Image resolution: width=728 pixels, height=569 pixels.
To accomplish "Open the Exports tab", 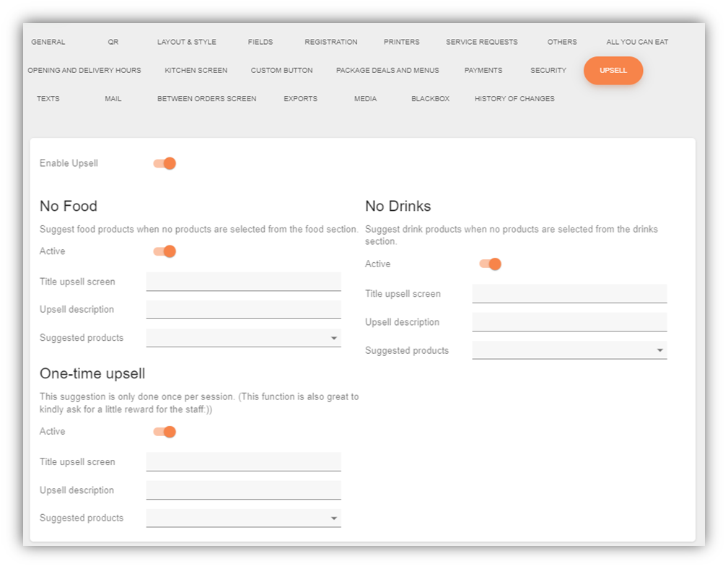I will point(300,98).
